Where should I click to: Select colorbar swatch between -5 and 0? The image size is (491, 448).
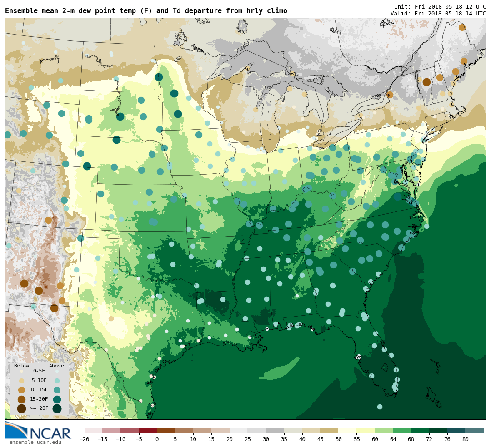(x=148, y=431)
